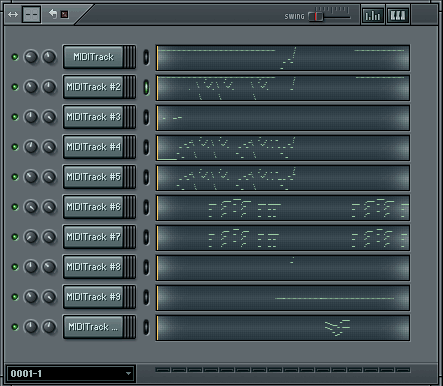Click the double-arrow resize icon
The image size is (443, 386).
click(x=13, y=14)
